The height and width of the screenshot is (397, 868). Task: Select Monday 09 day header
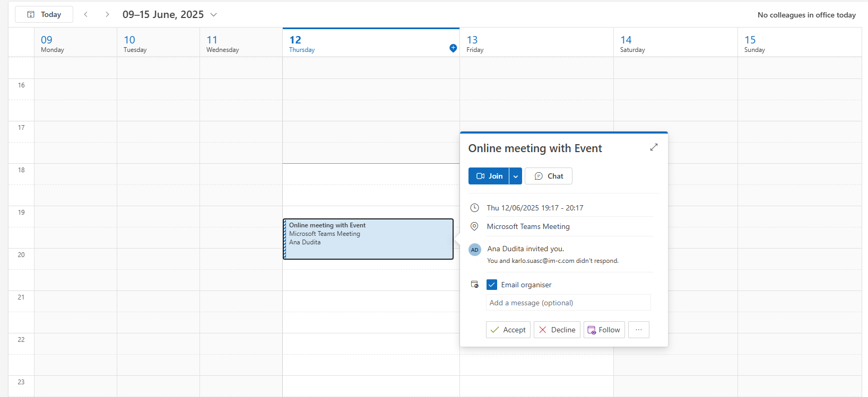[53, 43]
